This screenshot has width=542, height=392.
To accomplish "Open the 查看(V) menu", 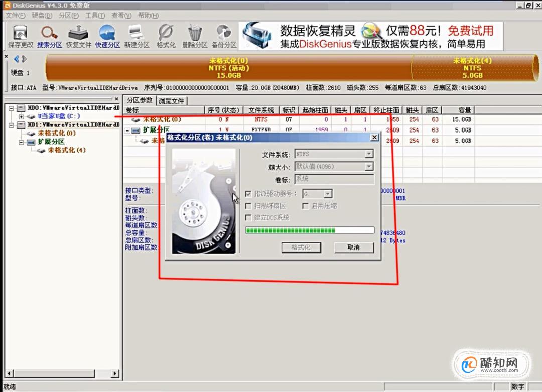I will (121, 15).
